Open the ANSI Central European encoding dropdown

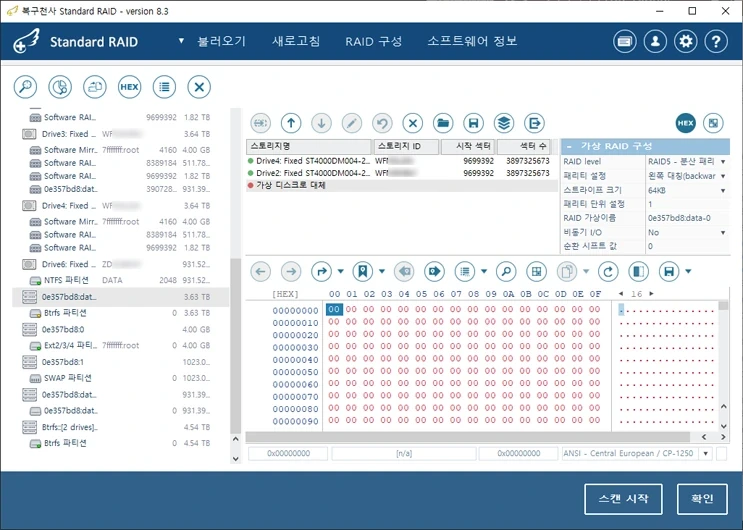coord(706,454)
